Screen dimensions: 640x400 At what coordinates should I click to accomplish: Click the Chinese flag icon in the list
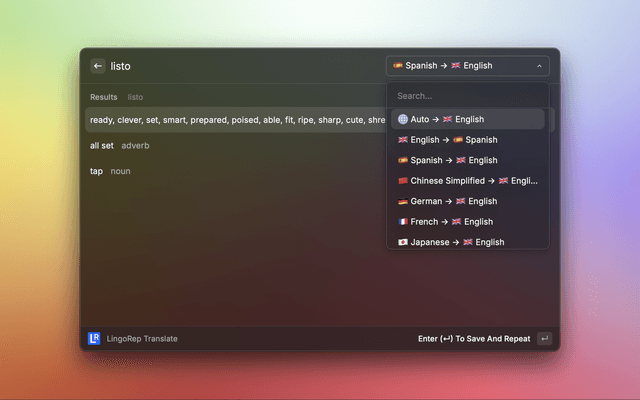402,181
